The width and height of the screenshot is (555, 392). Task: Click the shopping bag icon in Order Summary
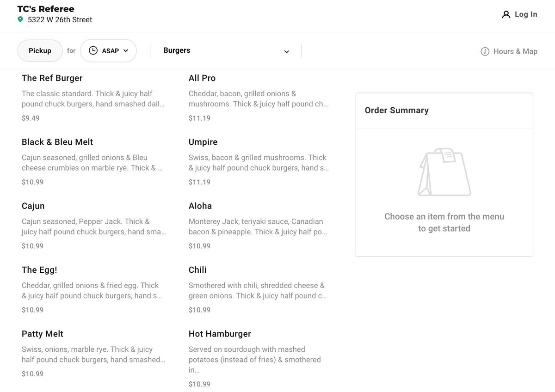point(444,172)
